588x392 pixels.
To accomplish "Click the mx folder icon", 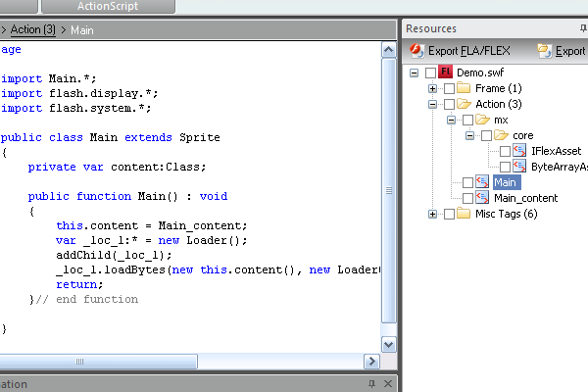I will pyautogui.click(x=482, y=120).
